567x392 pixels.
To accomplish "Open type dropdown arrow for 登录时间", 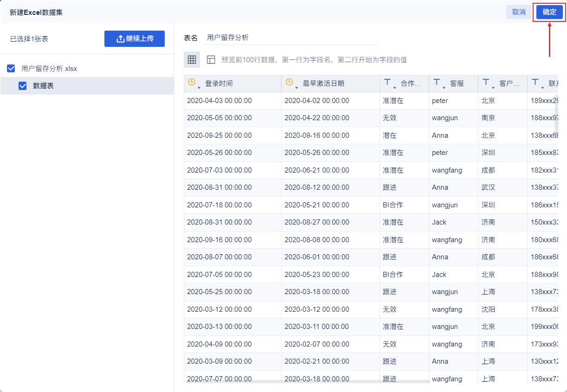I will pos(199,87).
